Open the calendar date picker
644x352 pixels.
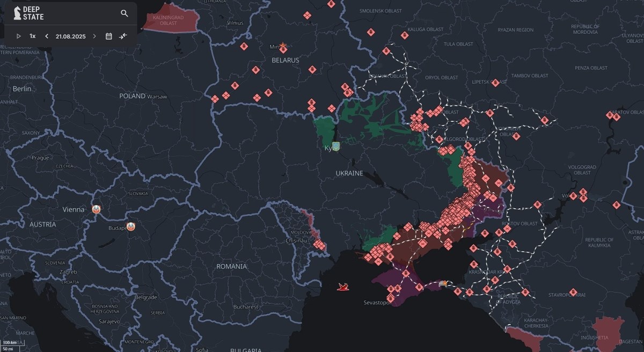pyautogui.click(x=109, y=36)
